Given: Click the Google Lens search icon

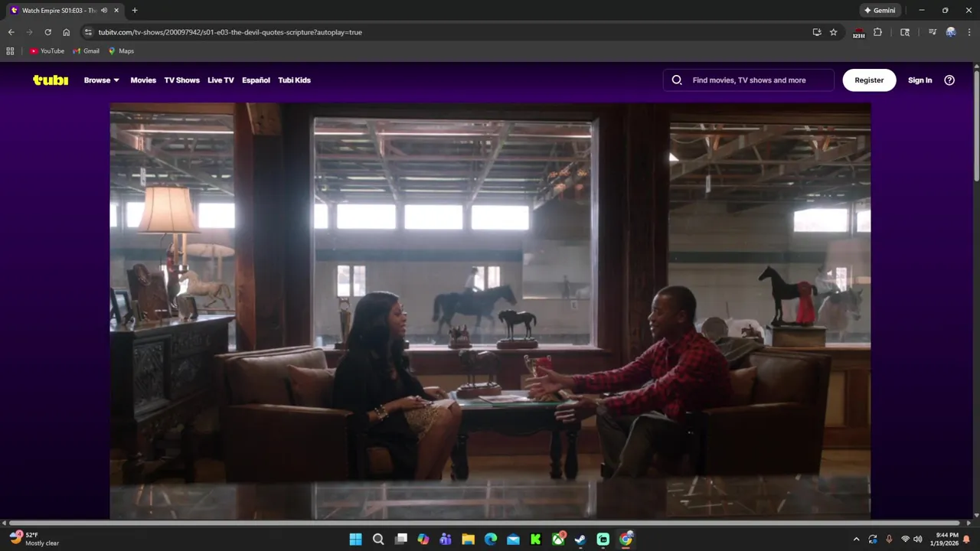Looking at the screenshot, I should pyautogui.click(x=905, y=32).
